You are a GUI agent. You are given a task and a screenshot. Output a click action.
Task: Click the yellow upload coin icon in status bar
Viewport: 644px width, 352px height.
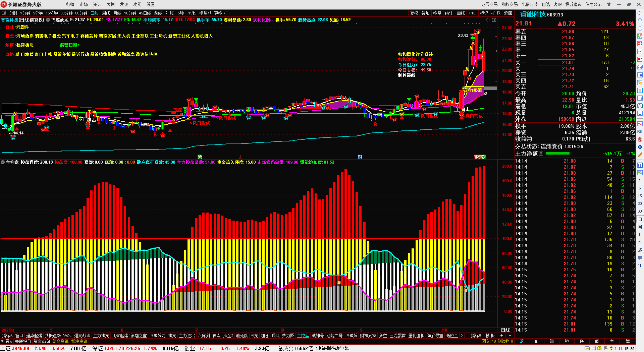pos(599,349)
